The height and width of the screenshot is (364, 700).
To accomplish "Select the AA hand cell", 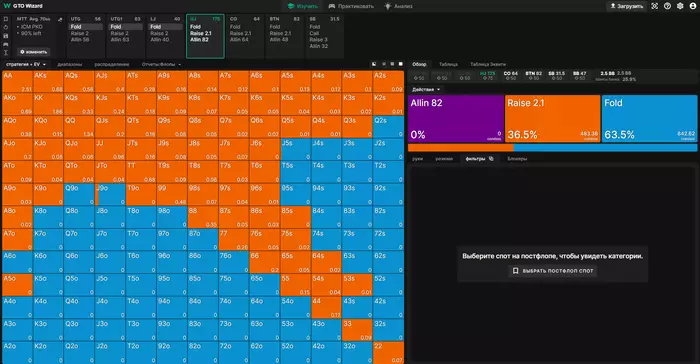I will [x=17, y=82].
